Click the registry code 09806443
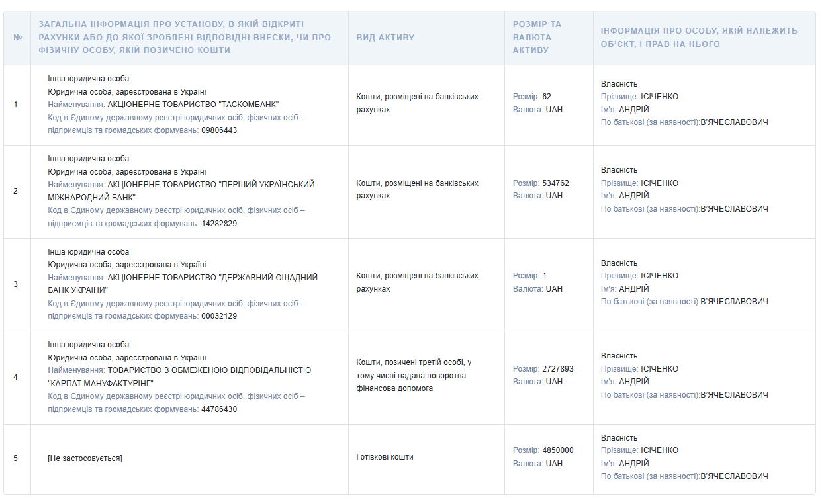This screenshot has width=826, height=504. coord(219,130)
